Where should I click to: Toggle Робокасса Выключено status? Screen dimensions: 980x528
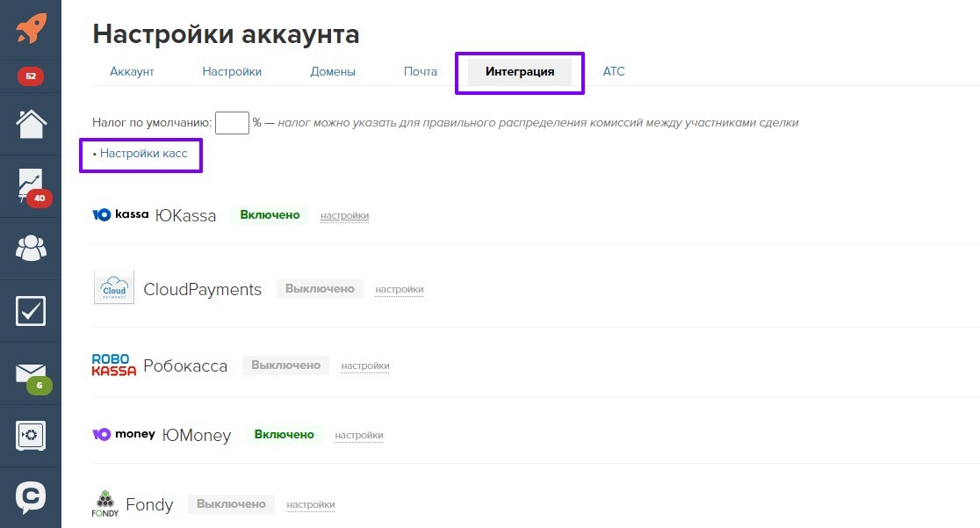[285, 365]
